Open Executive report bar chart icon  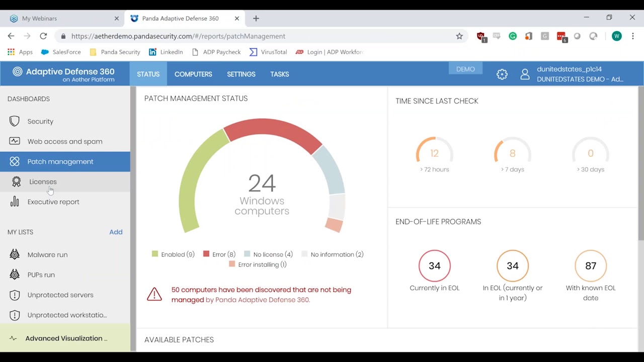coord(15,202)
